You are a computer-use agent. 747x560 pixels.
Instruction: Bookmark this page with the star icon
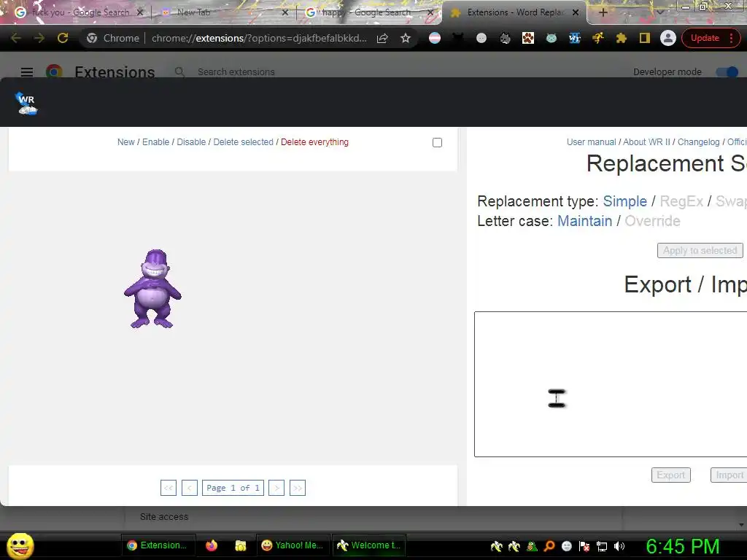click(406, 38)
